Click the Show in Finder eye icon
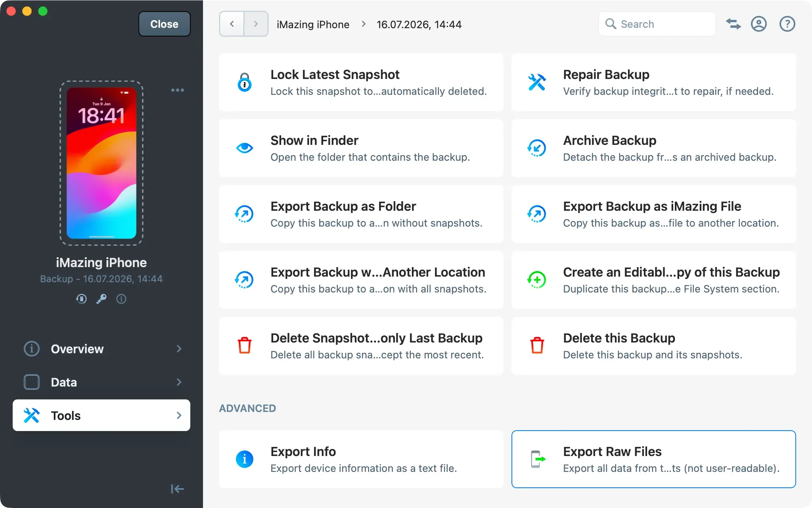The height and width of the screenshot is (508, 812). pyautogui.click(x=245, y=148)
